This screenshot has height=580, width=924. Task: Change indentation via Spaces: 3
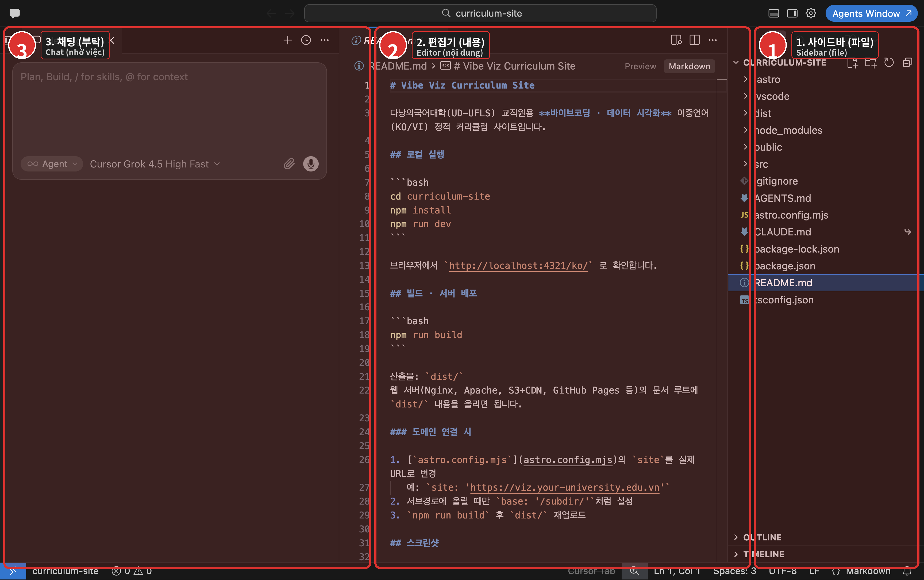coord(734,571)
